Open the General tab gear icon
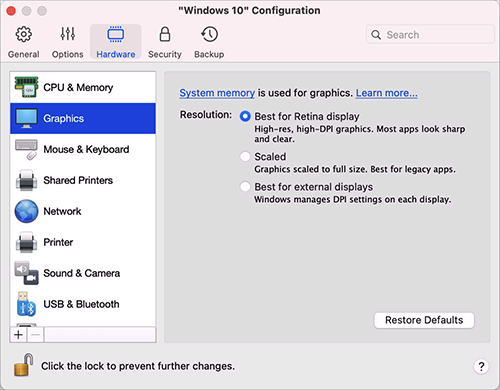 (x=23, y=34)
